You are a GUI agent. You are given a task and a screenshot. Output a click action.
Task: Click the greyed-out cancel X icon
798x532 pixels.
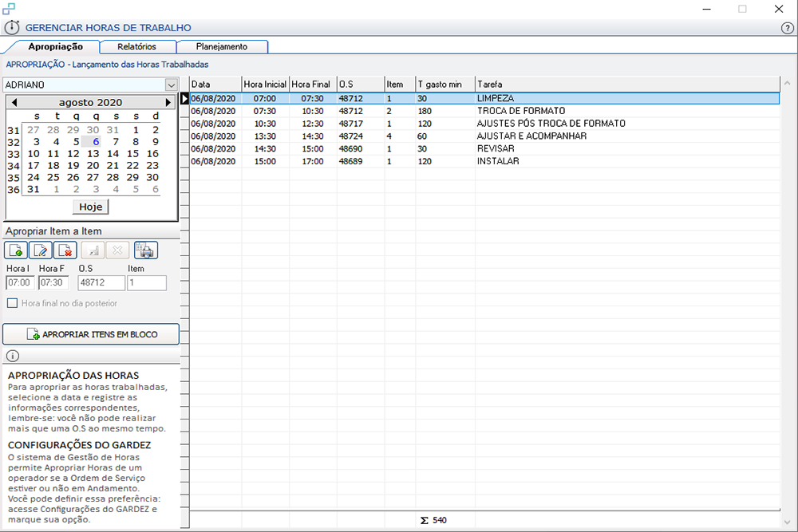tap(117, 250)
